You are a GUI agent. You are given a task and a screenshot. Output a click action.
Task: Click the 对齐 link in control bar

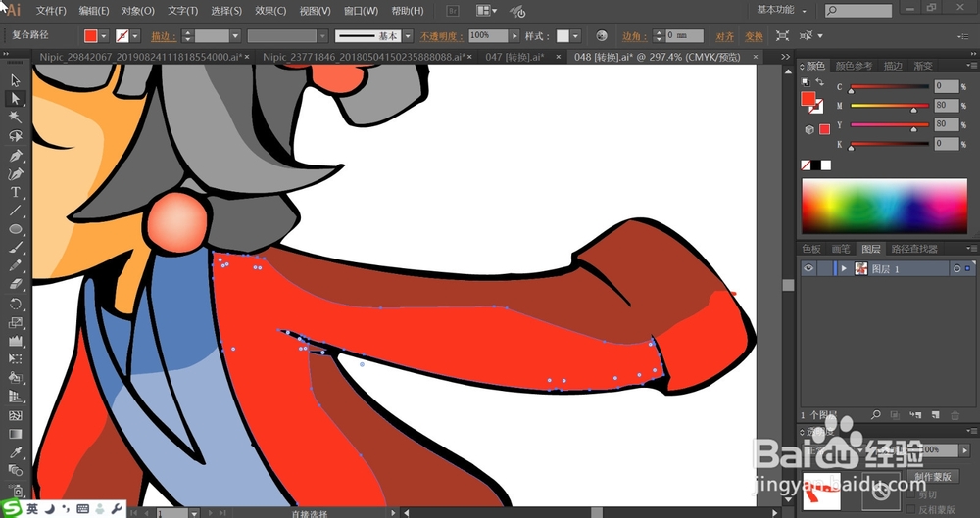tap(724, 36)
